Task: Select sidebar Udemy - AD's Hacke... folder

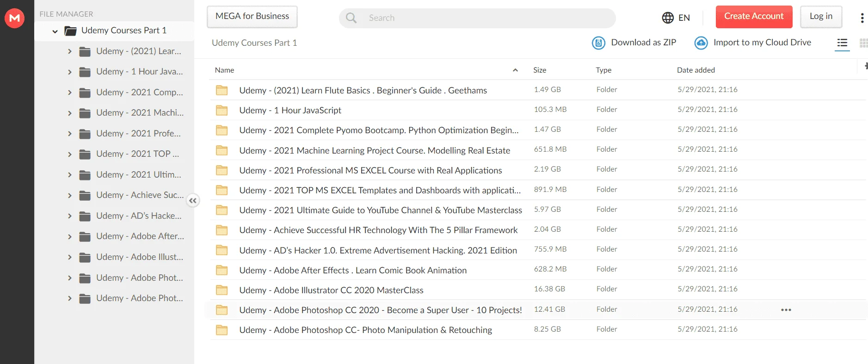Action: [139, 216]
